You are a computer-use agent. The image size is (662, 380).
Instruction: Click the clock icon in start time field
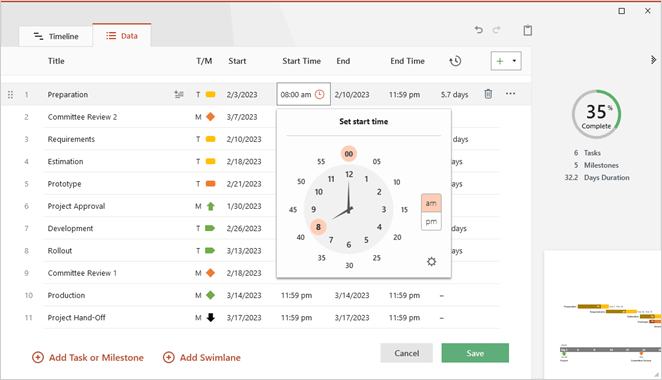click(320, 94)
